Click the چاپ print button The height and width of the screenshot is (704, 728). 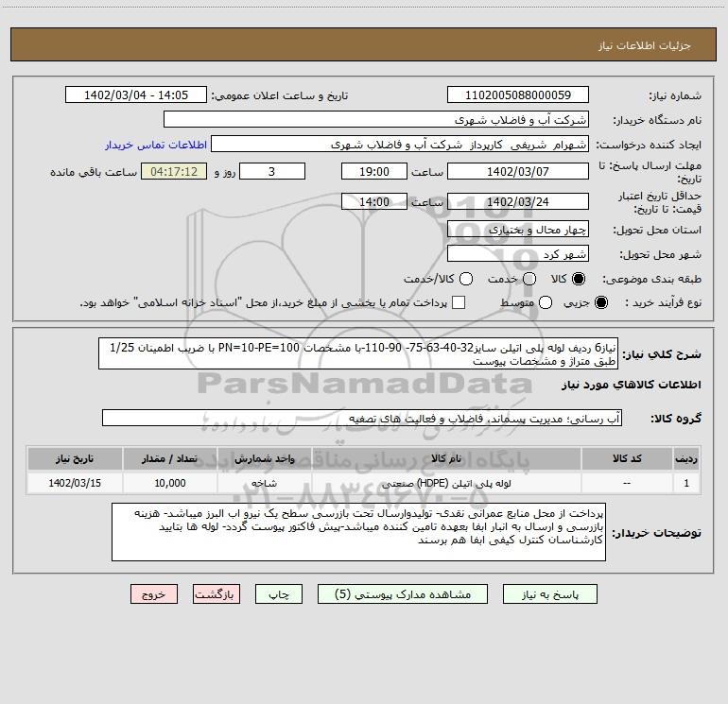(279, 594)
